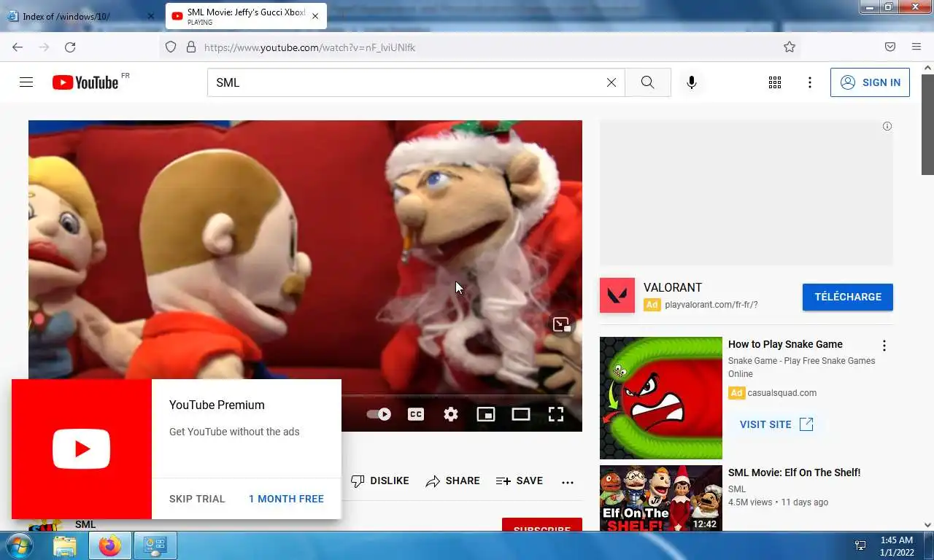The height and width of the screenshot is (560, 934).
Task: Open Snake Game ad thumbnail
Action: coord(661,398)
